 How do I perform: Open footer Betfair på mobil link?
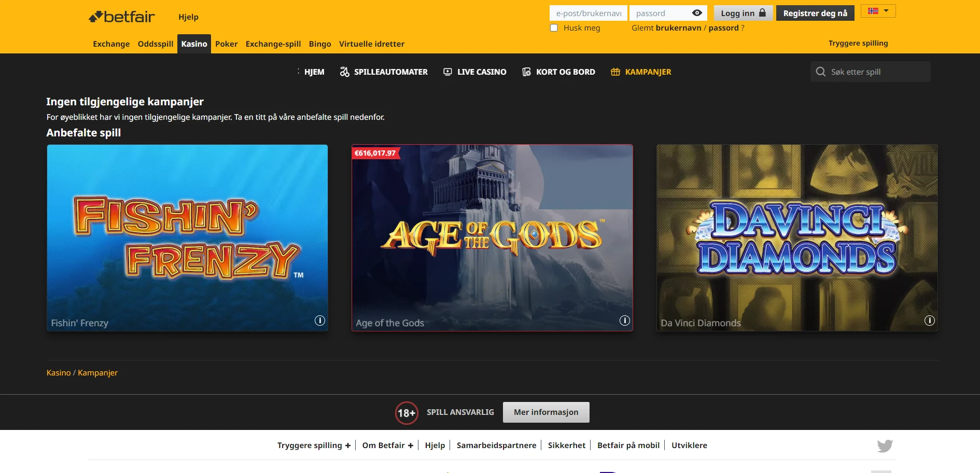pos(628,446)
